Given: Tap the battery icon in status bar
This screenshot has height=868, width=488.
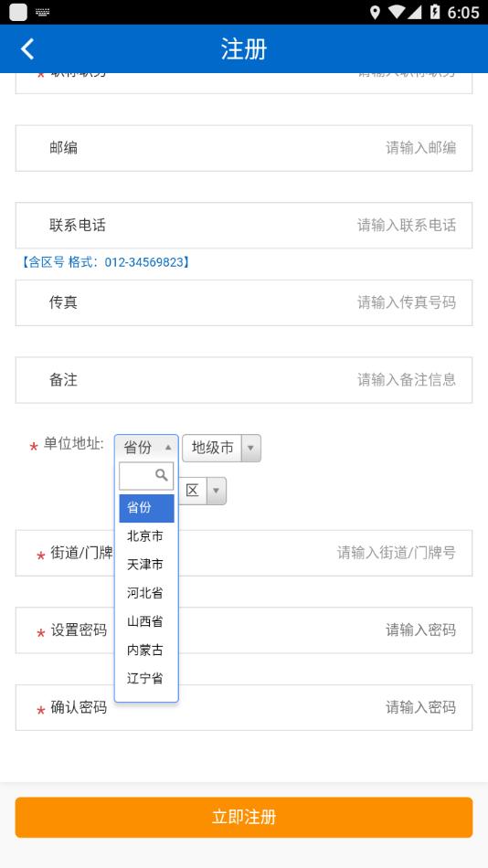Looking at the screenshot, I should click(x=435, y=12).
